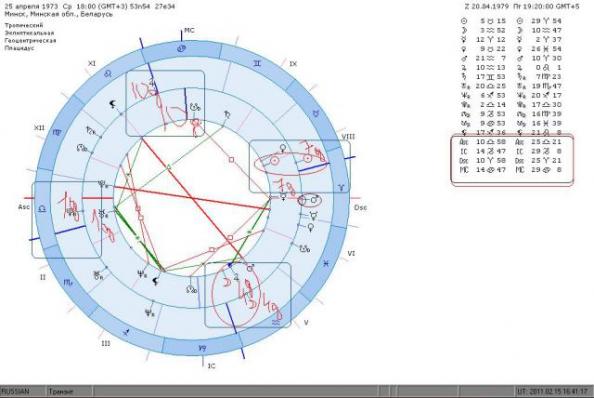Click the Транзит mode status bar cell
The height and width of the screenshot is (398, 594).
(x=70, y=391)
